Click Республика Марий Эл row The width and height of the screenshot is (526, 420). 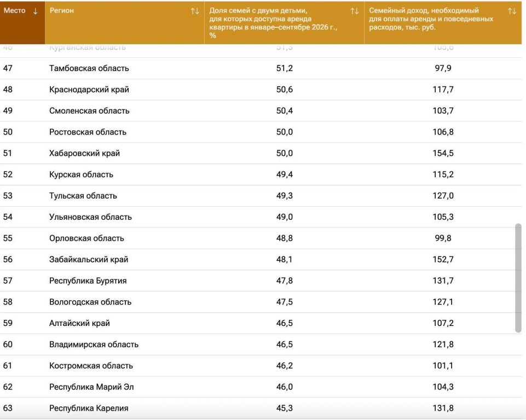click(261, 387)
